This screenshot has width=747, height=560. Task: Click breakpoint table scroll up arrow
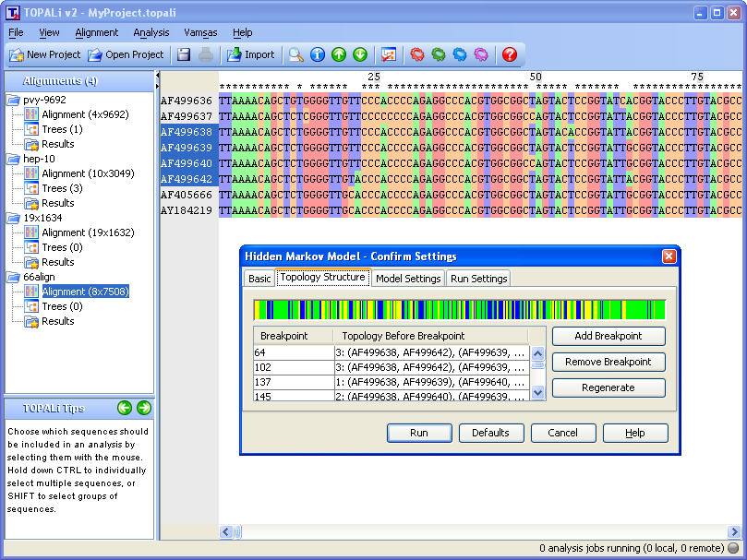point(538,353)
